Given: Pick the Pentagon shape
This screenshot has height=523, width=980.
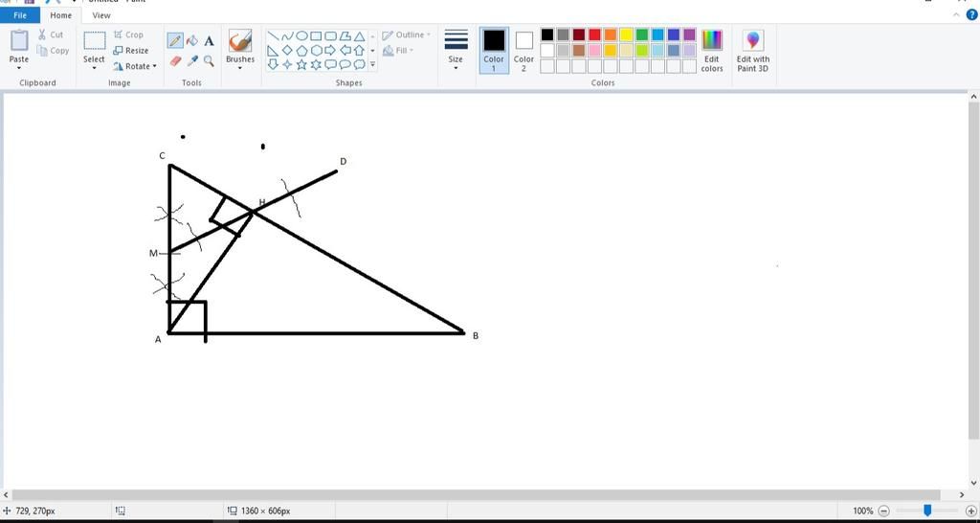Looking at the screenshot, I should click(301, 50).
